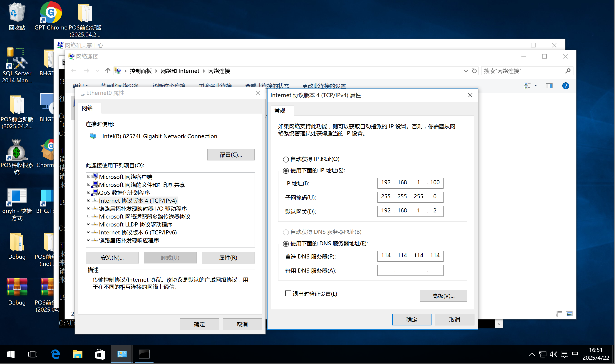Click the refresh icon beside the address bar

474,71
